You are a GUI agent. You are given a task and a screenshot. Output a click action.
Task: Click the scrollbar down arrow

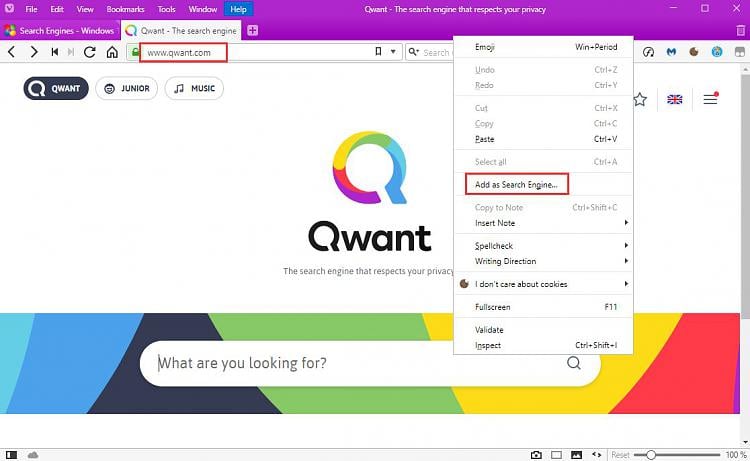[x=745, y=442]
